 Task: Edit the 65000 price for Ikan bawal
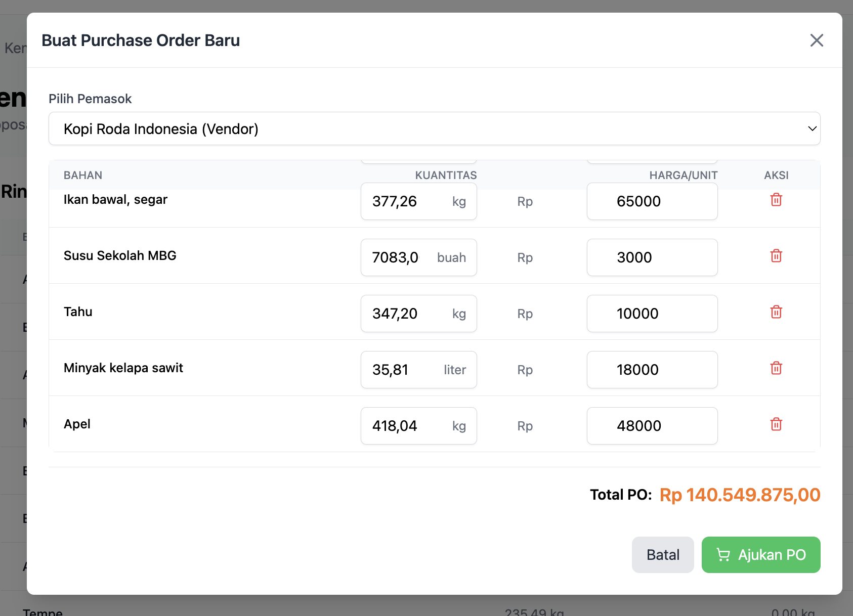tap(652, 202)
